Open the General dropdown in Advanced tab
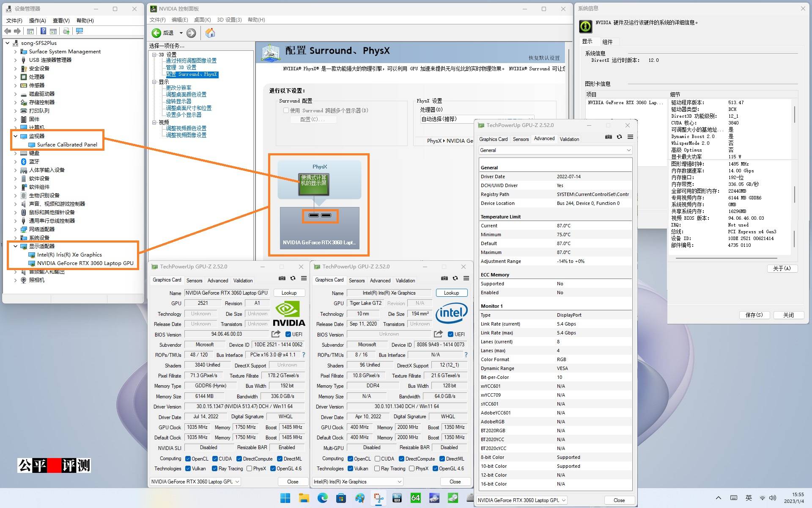812x508 pixels. click(555, 150)
